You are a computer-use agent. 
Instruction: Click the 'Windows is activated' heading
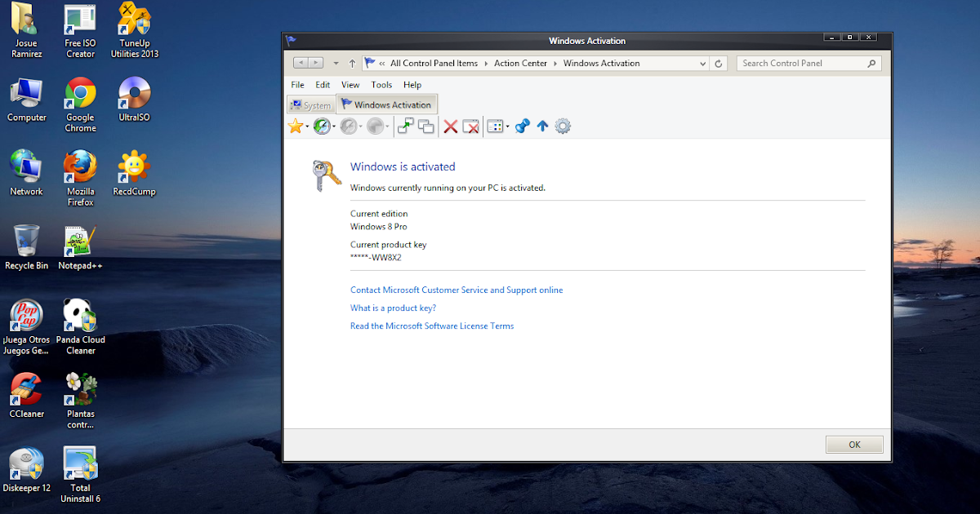(403, 166)
